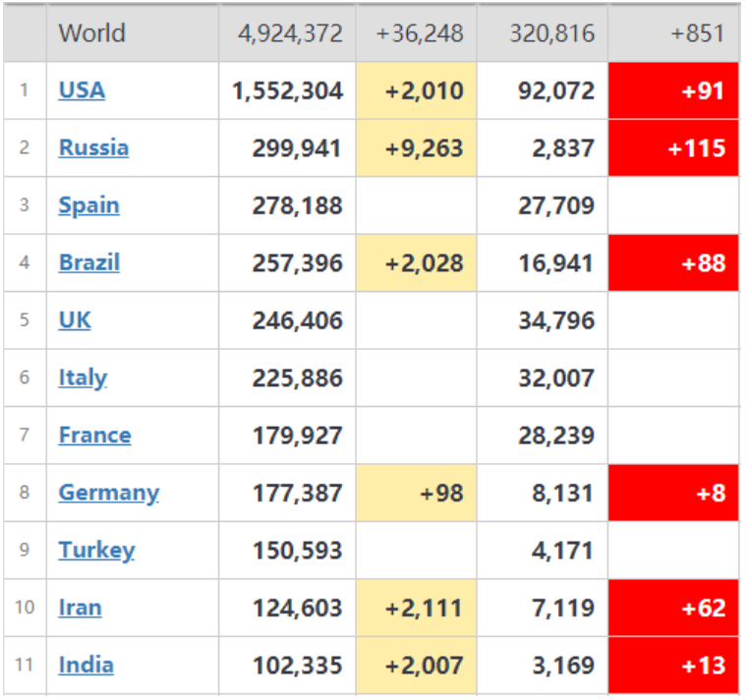Open the Brazil country link
The image size is (752, 700).
[88, 262]
